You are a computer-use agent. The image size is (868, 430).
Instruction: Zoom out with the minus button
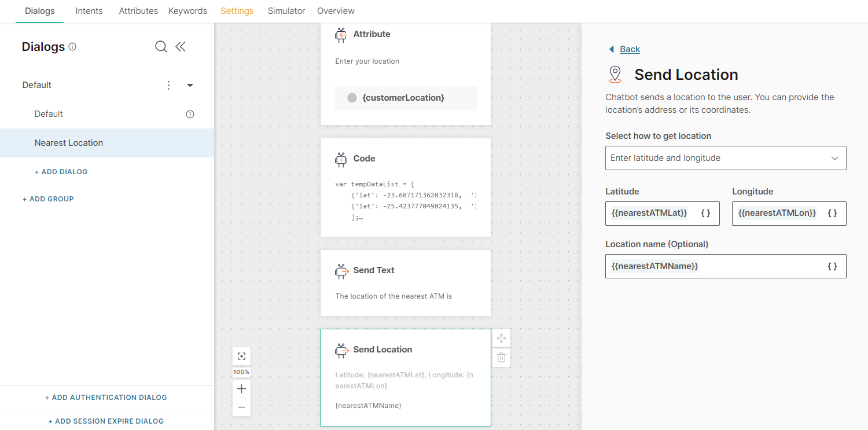click(242, 407)
